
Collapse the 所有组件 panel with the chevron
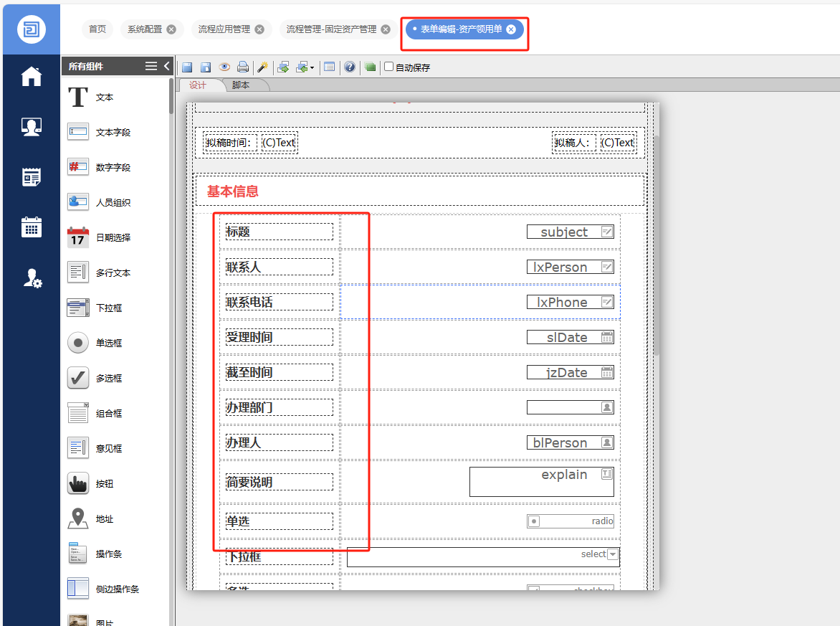pos(166,66)
